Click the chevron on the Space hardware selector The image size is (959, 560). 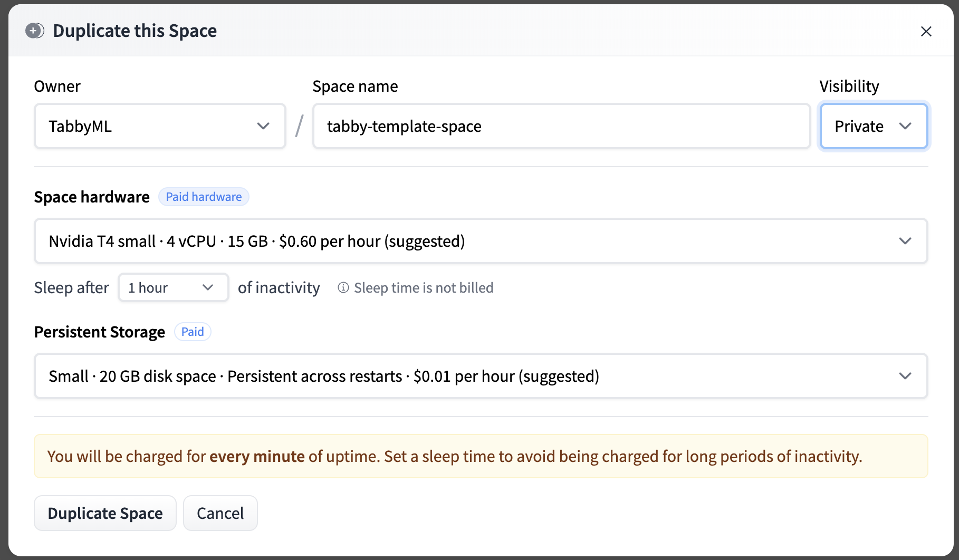tap(906, 241)
